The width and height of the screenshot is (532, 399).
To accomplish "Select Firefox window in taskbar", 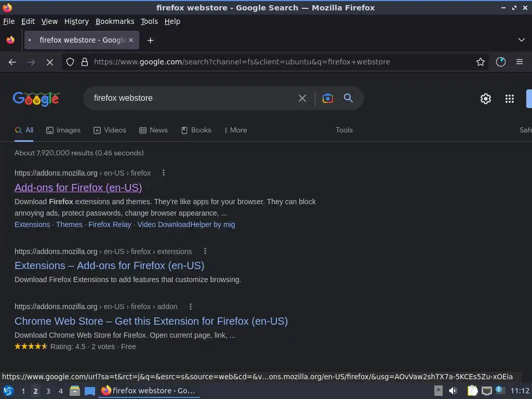I will tap(149, 391).
